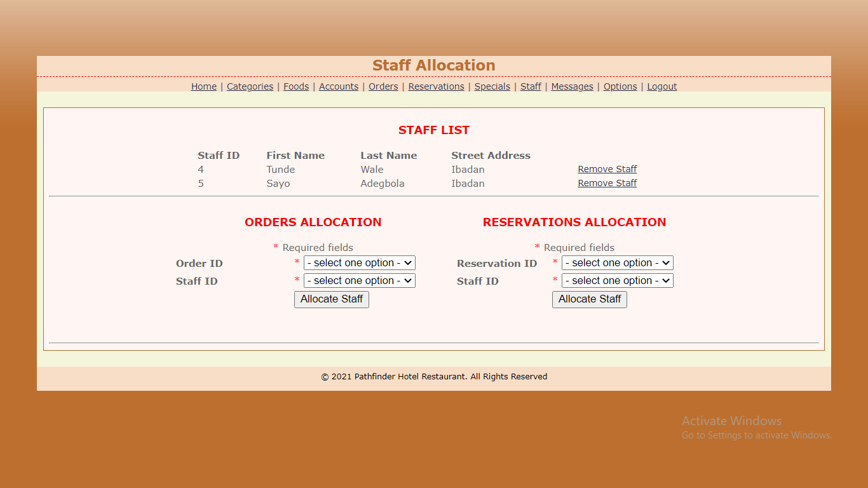Go to the Accounts page
Viewport: 868px width, 488px height.
click(338, 86)
